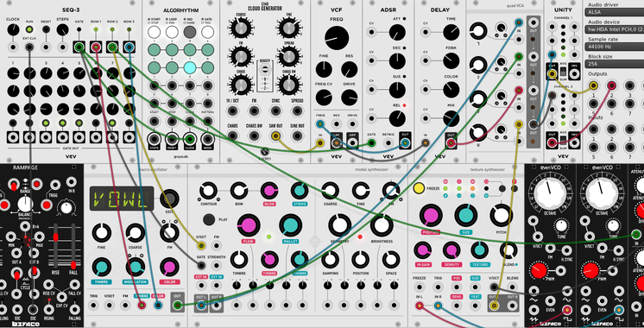
Task: Click the Cloud Generator SINE OUT jack
Action: [x=297, y=136]
